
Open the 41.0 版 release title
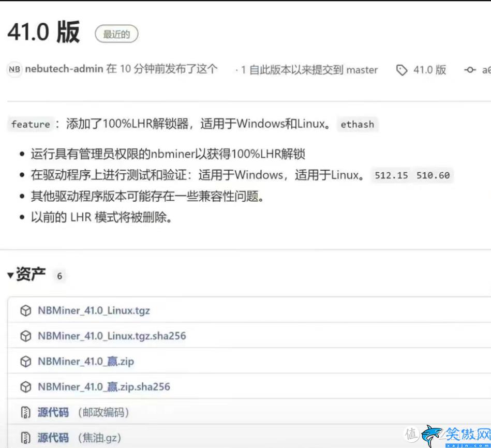(x=43, y=32)
